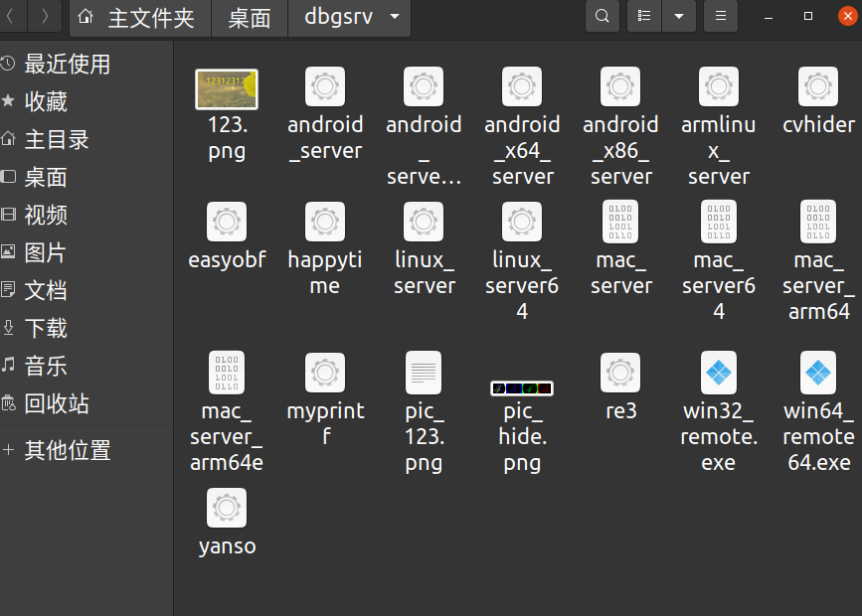
Task: Select the android_x64_server file icon
Action: 522,86
